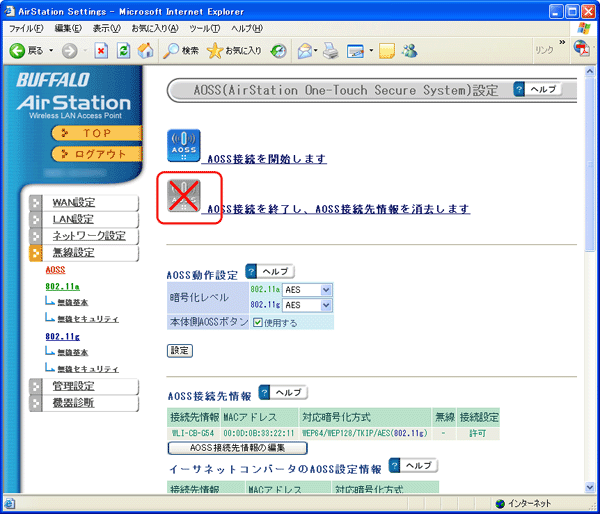Open the Edit button dropdown arrow
600x514 pixels.
click(x=371, y=51)
